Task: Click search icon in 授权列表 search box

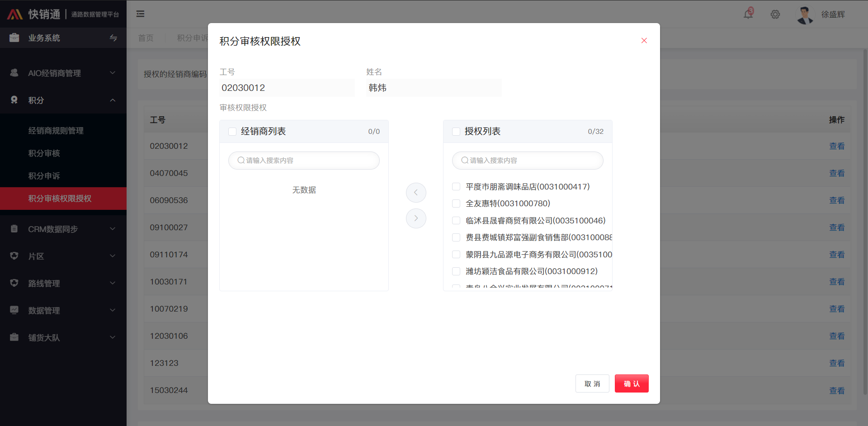Action: pyautogui.click(x=465, y=161)
